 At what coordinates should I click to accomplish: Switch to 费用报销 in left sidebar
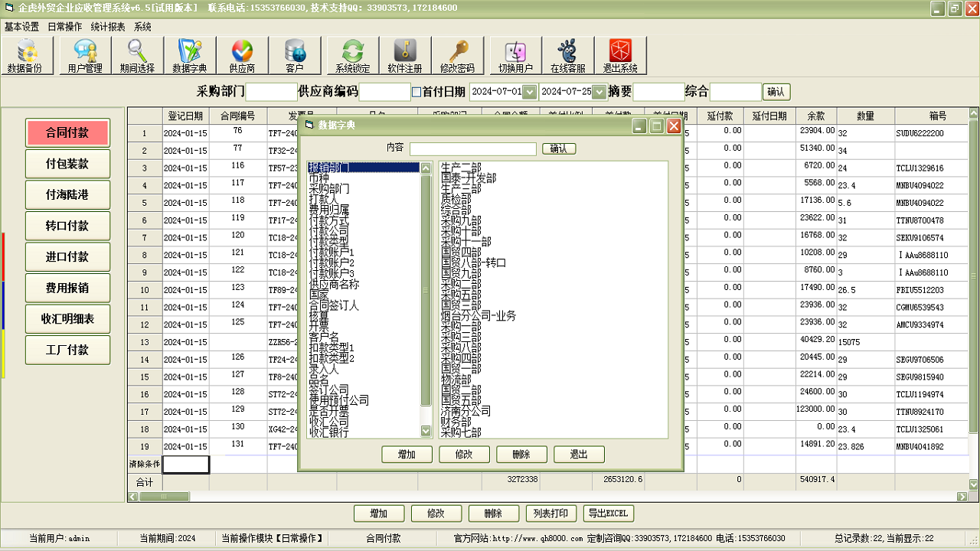67,288
